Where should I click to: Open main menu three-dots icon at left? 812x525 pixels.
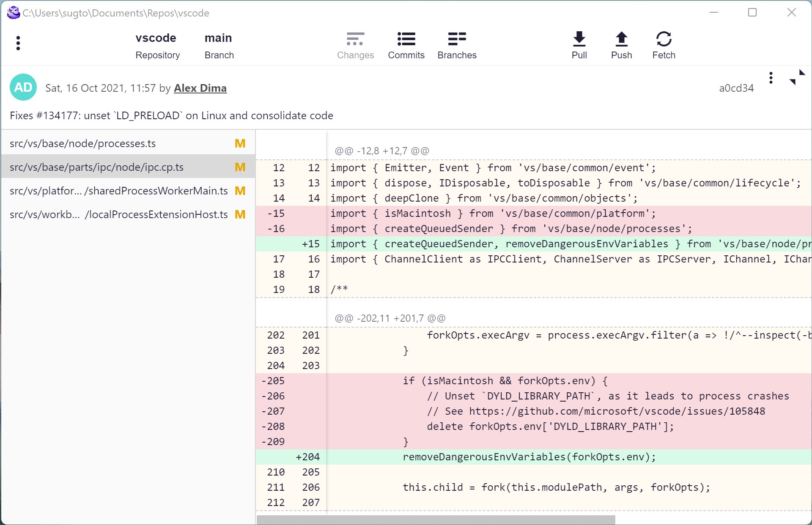(x=18, y=43)
